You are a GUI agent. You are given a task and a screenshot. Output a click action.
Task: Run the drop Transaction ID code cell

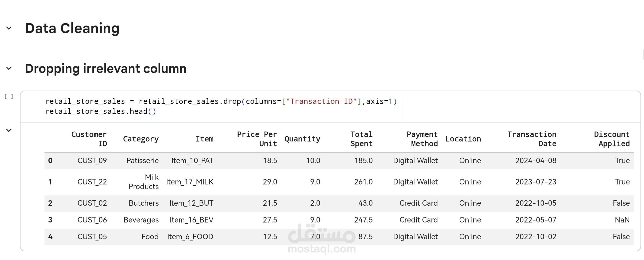pos(9,96)
